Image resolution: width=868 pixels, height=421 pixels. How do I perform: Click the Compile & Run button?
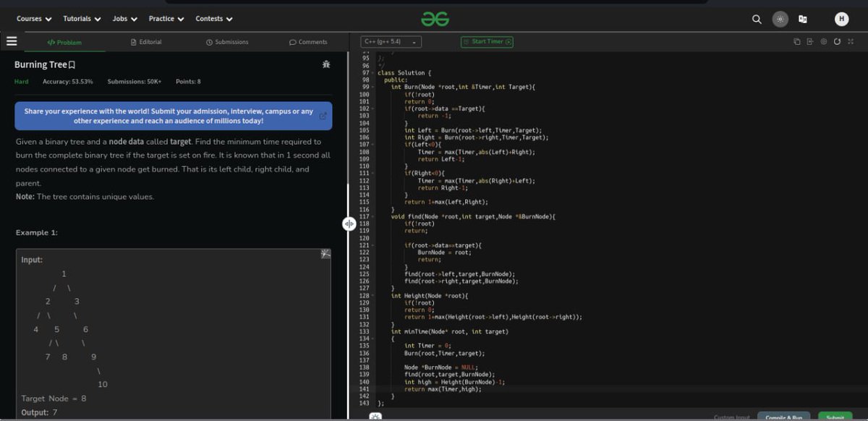pyautogui.click(x=784, y=416)
